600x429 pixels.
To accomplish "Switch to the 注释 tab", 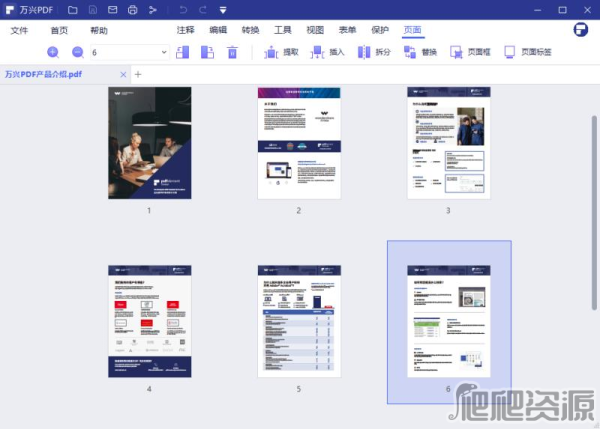I will 185,31.
